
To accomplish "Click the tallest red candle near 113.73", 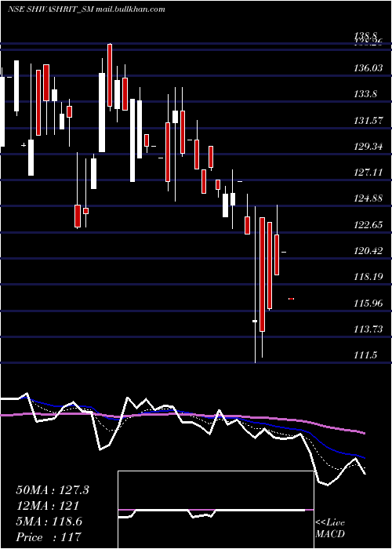I will (262, 274).
